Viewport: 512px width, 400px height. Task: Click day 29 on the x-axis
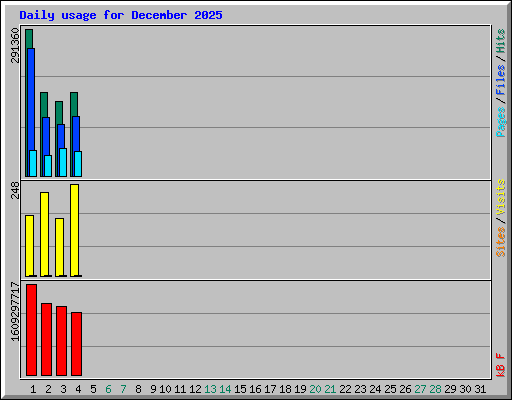450,389
